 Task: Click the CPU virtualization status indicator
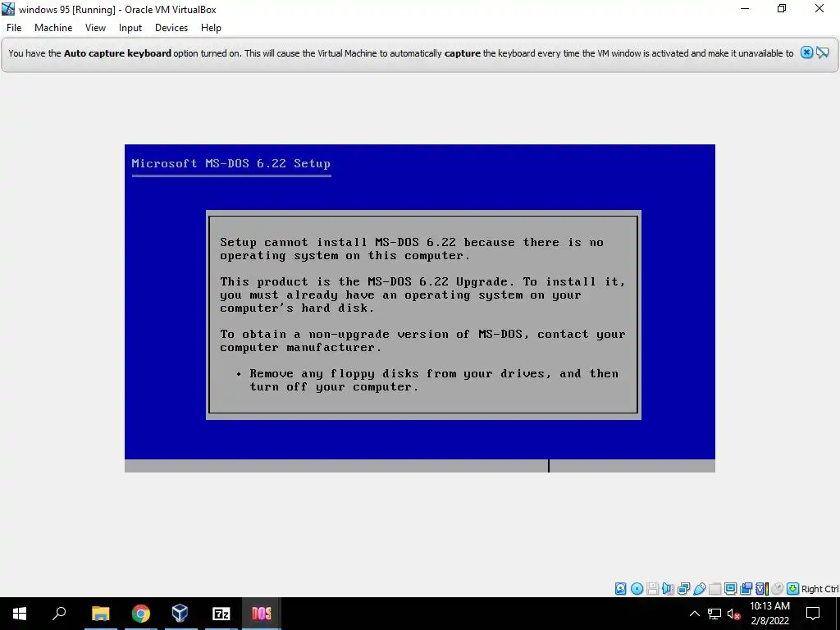coord(762,589)
